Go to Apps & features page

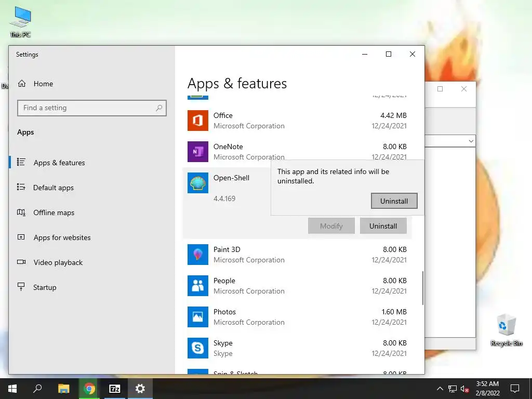[59, 163]
